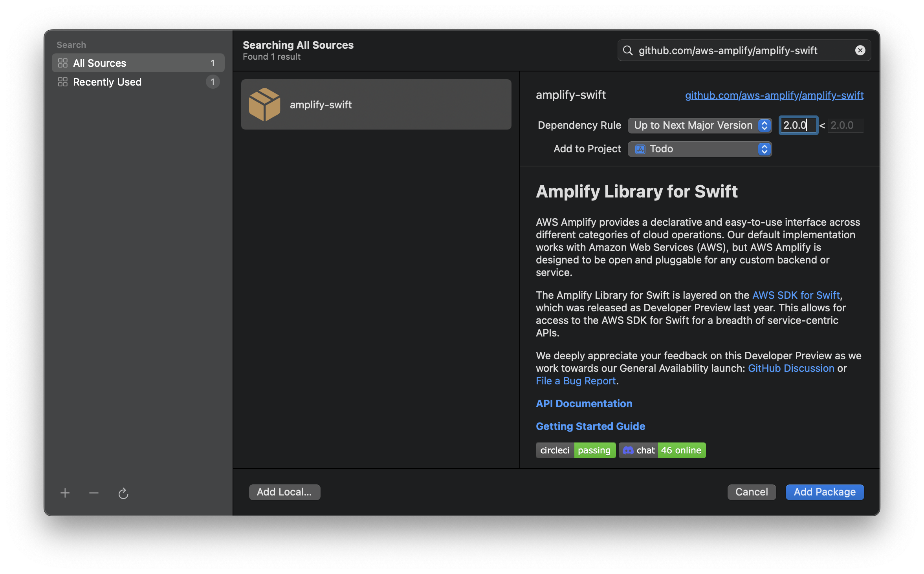Click the Add Package button
924x574 pixels.
(x=825, y=492)
